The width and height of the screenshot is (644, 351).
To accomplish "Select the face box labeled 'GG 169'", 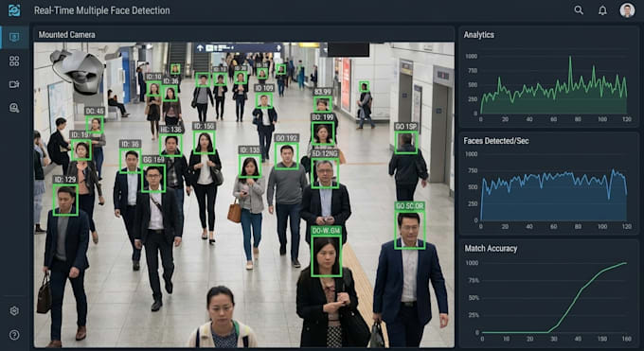I will pos(153,178).
